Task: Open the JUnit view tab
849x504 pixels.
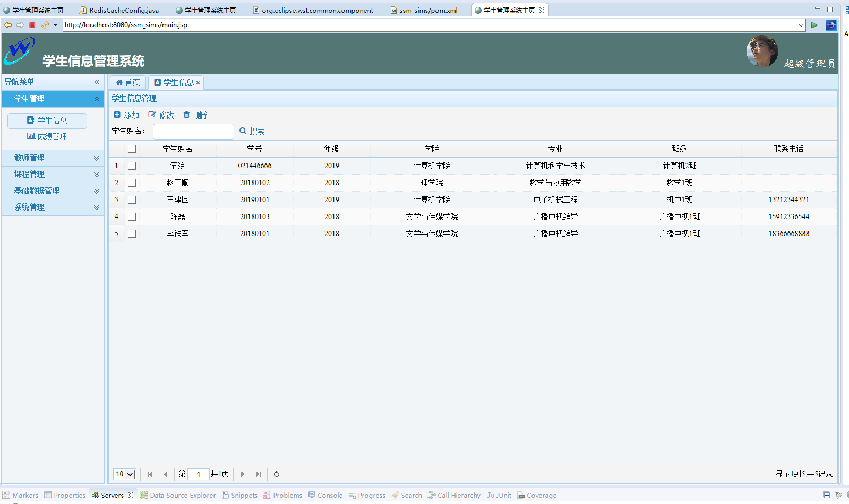Action: 499,495
